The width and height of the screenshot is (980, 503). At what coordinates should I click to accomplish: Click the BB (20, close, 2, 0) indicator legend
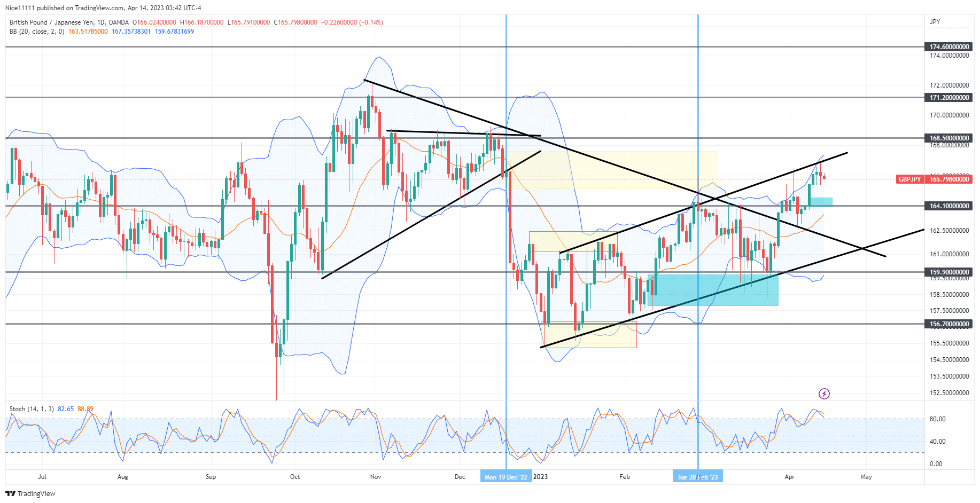[37, 32]
